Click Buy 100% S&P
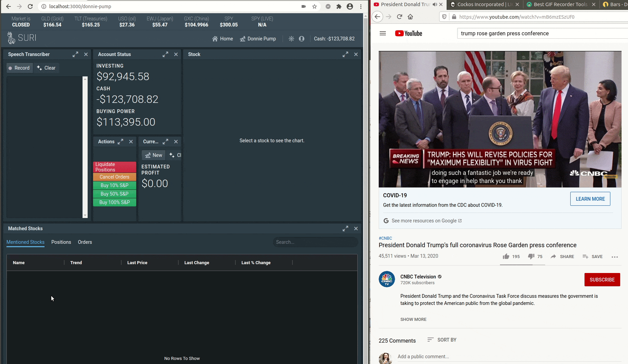This screenshot has width=628, height=364. coord(114,202)
